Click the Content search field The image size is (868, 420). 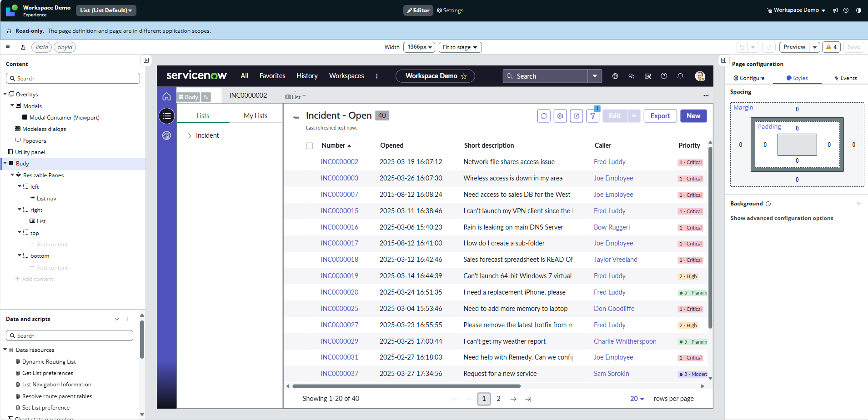(73, 79)
